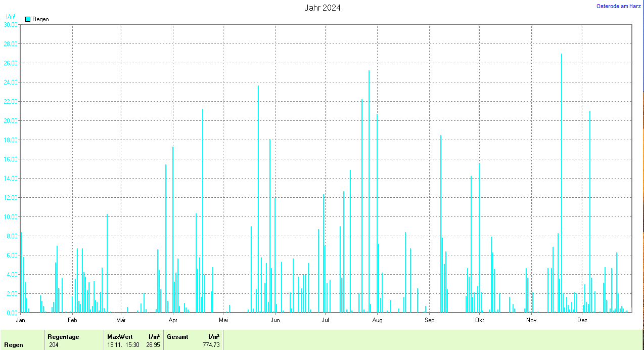Open the Osterode am Harz link

tap(619, 6)
